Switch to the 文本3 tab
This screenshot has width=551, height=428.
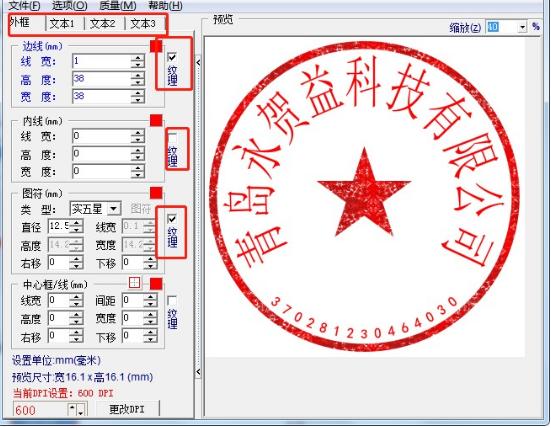[x=143, y=24]
